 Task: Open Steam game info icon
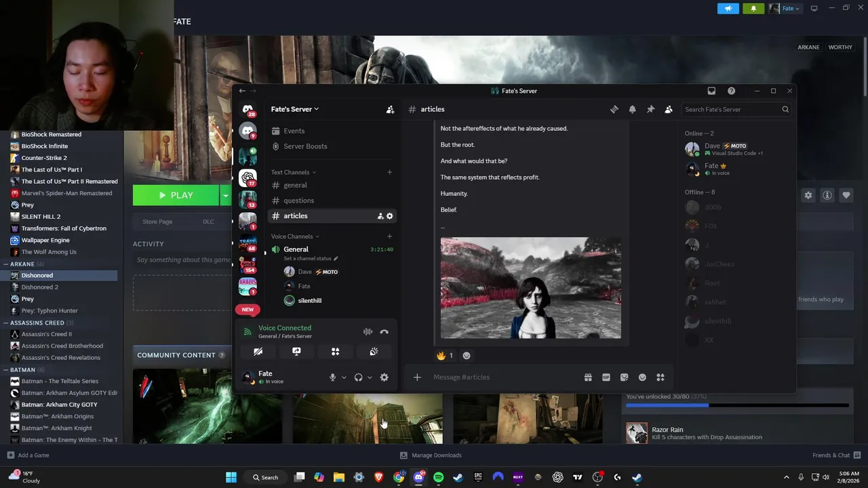827,195
